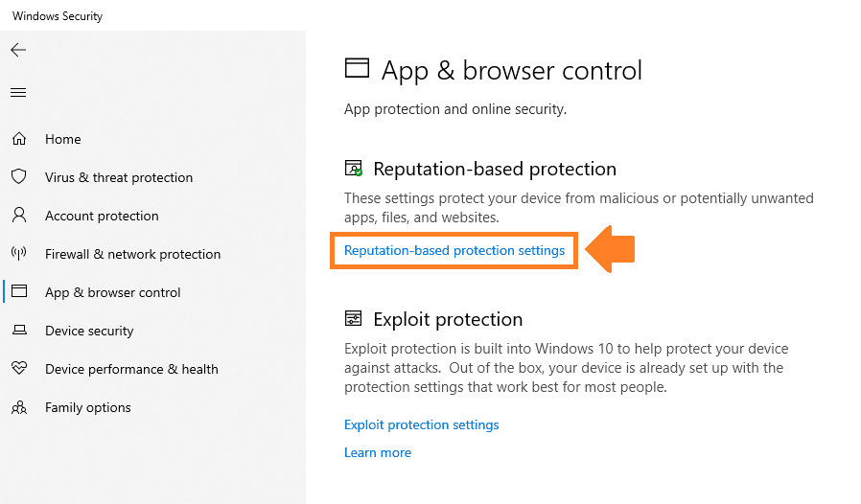Open Device performance & health

[131, 369]
